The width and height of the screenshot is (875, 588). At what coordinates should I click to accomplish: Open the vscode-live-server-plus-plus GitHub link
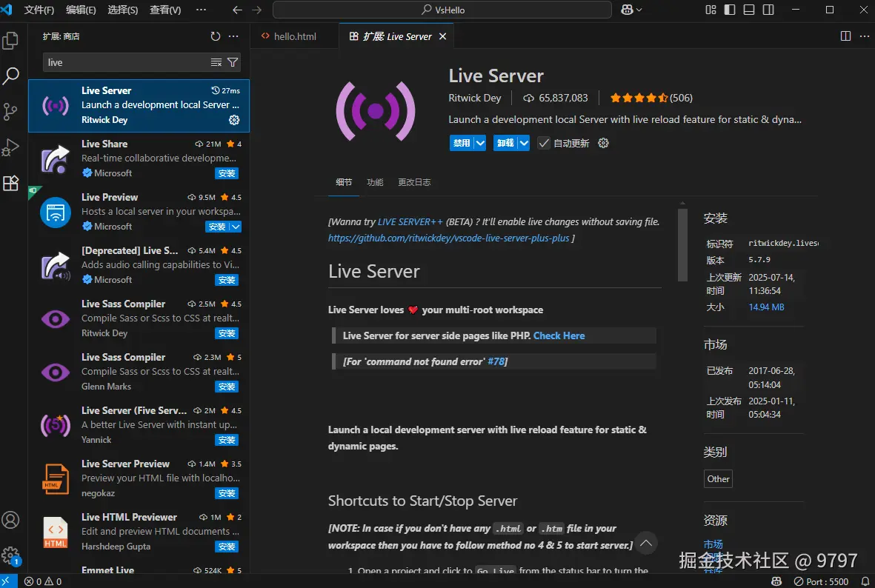click(x=449, y=238)
